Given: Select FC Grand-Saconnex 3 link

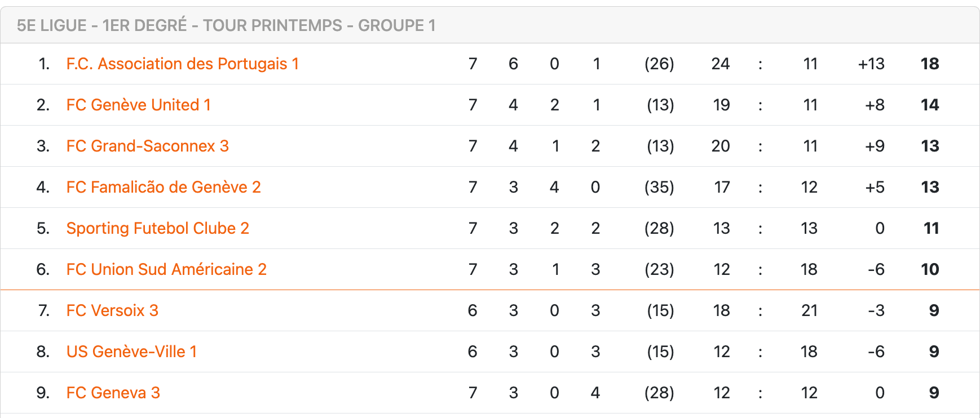Looking at the screenshot, I should click(147, 146).
